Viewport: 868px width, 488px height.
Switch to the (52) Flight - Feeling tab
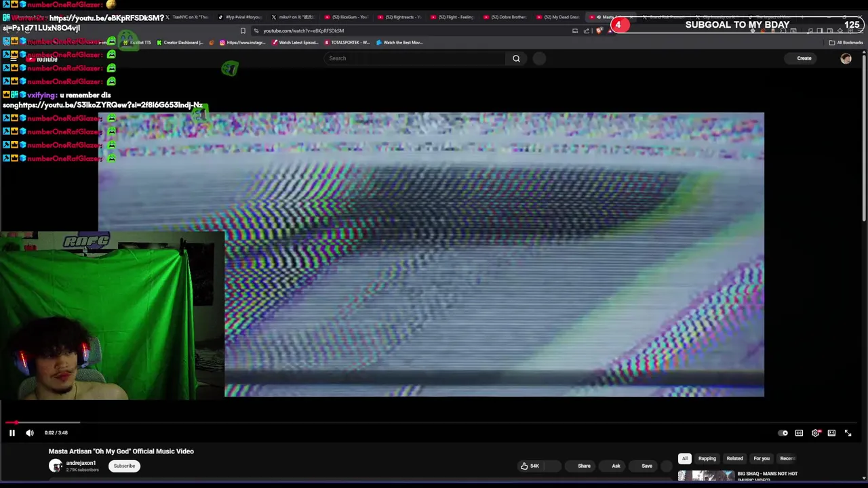tap(452, 17)
